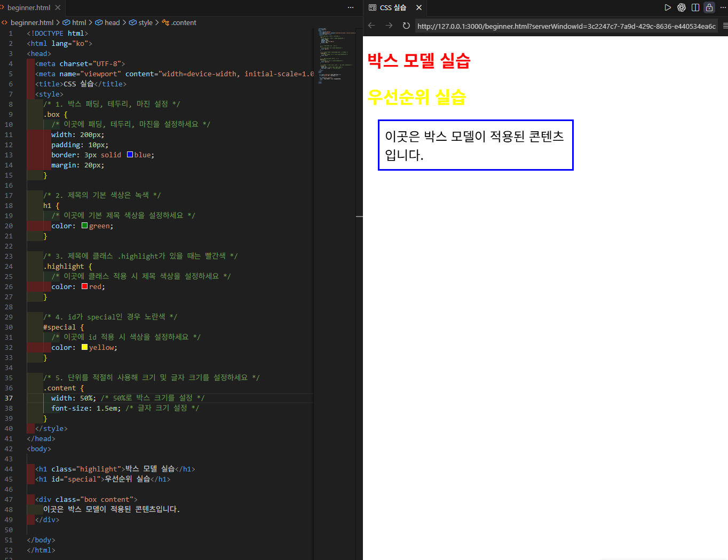Image resolution: width=728 pixels, height=560 pixels.
Task: Toggle the editor group lock icon
Action: (x=709, y=7)
